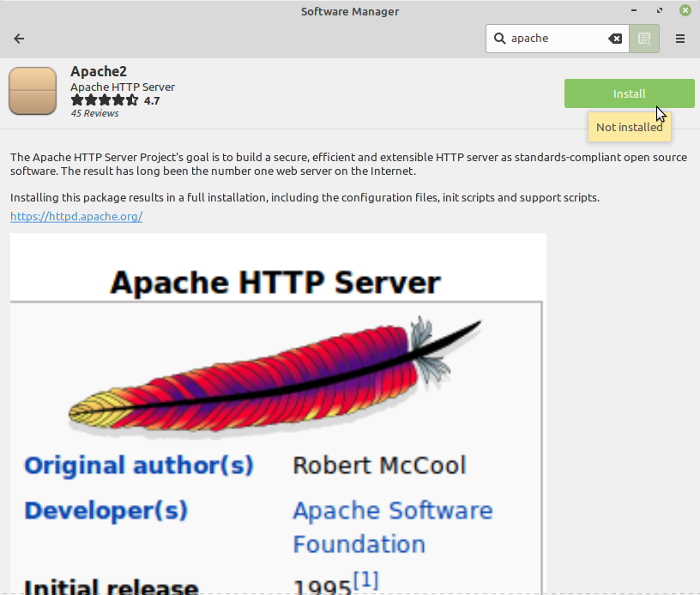Select the Apache2 title
This screenshot has width=700, height=595.
99,71
